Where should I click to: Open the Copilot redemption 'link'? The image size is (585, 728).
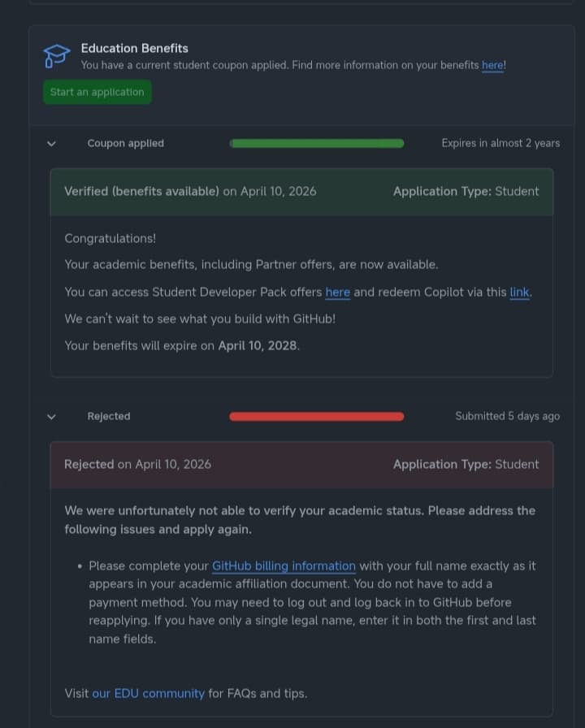pos(519,292)
